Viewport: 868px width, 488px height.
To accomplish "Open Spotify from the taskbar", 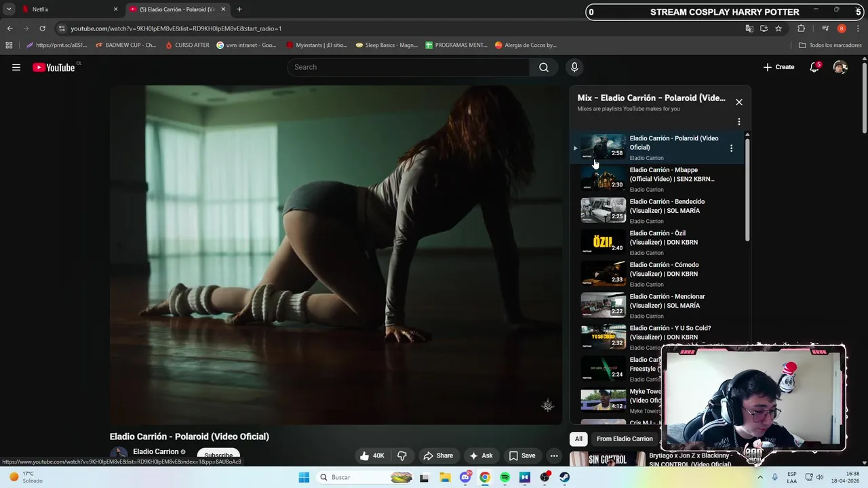I will (x=505, y=477).
